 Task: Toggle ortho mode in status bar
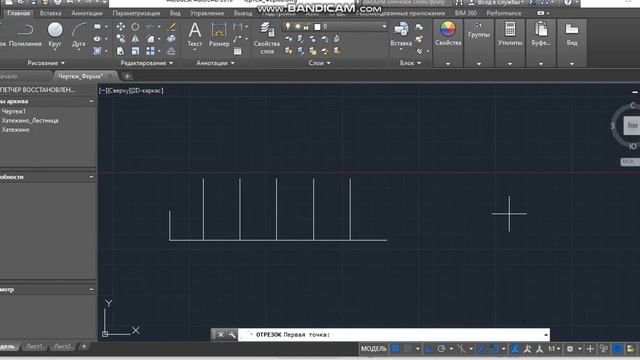click(429, 349)
